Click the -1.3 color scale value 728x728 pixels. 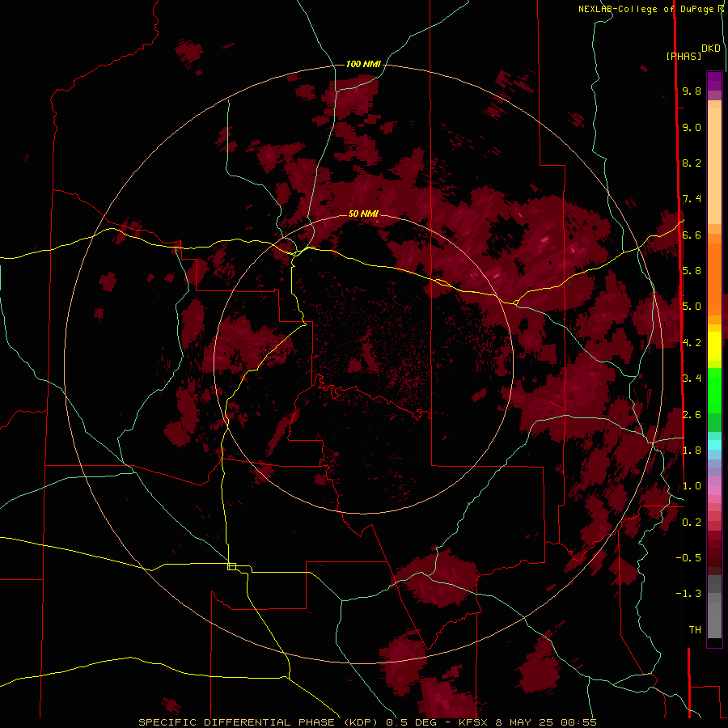pyautogui.click(x=688, y=594)
